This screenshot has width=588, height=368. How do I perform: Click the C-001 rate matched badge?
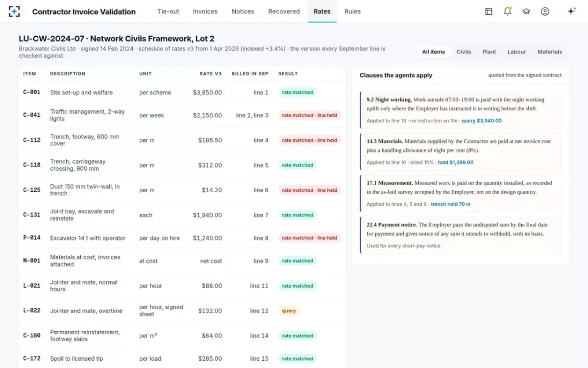coord(297,92)
